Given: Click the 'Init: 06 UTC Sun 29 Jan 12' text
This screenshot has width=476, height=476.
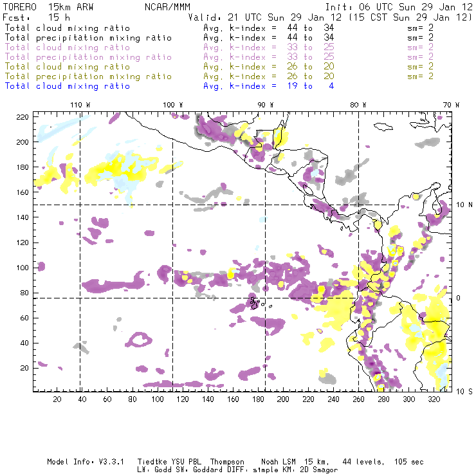Looking at the screenshot, I should pos(399,7).
